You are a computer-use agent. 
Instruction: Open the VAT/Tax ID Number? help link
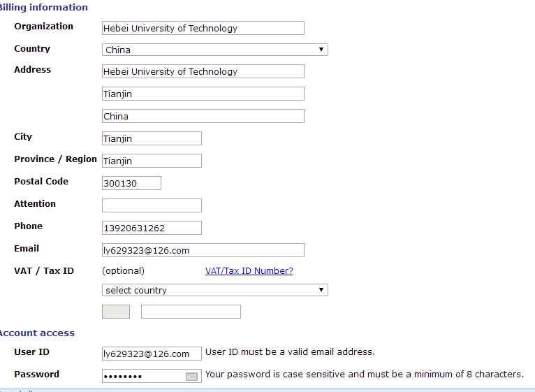(x=249, y=271)
